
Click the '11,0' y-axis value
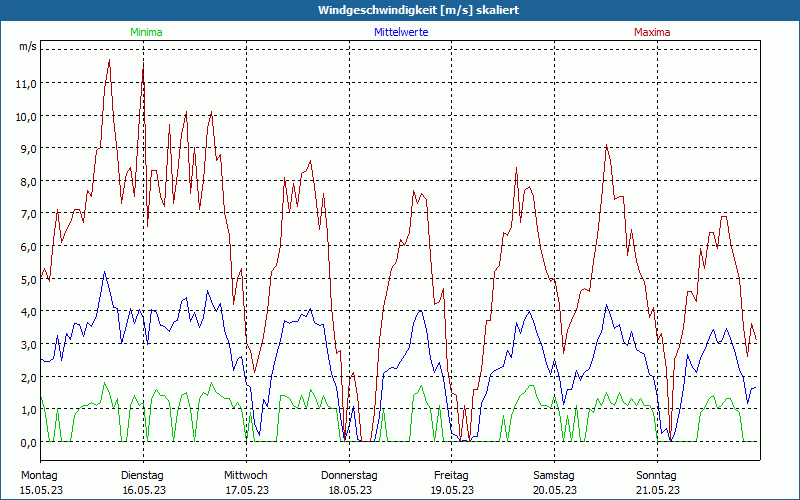[x=26, y=84]
